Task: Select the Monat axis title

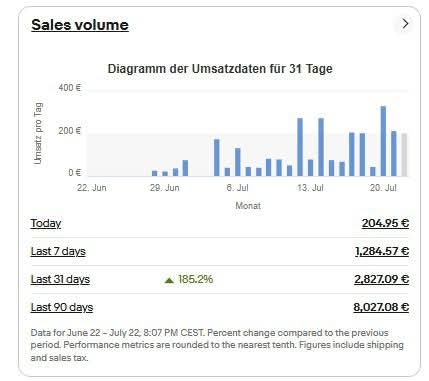Action: point(248,206)
